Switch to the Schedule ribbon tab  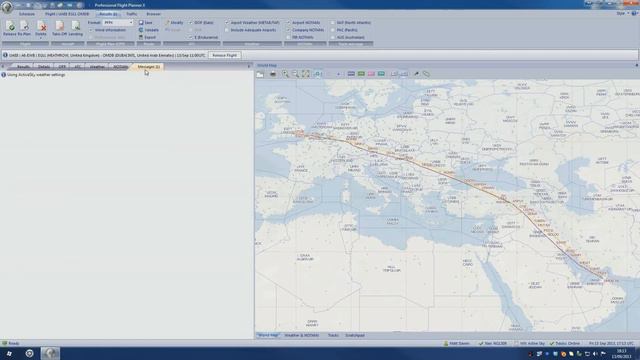[x=27, y=14]
